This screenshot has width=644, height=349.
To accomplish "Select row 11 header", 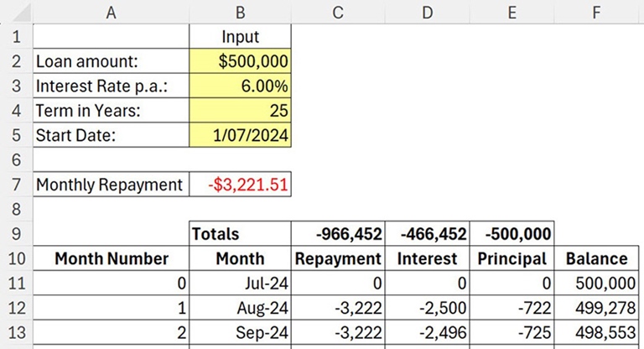I will (17, 284).
